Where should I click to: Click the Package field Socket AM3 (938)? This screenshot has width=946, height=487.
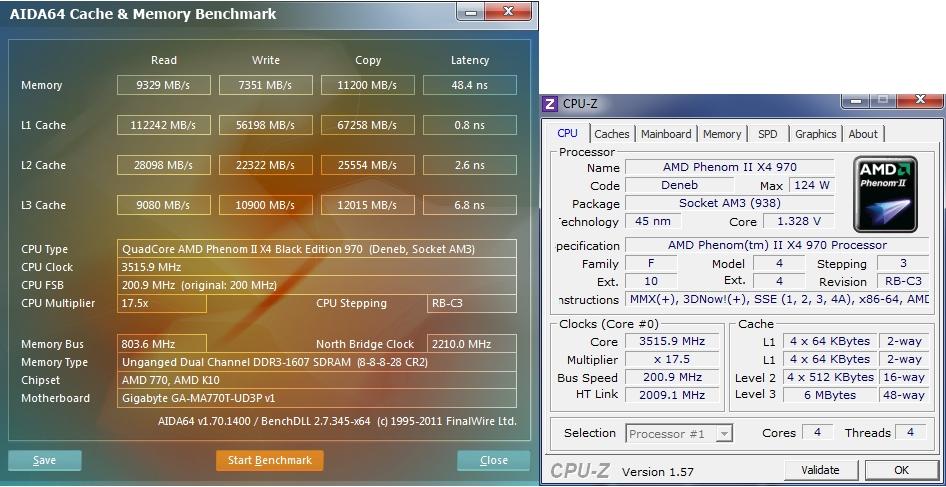[729, 203]
